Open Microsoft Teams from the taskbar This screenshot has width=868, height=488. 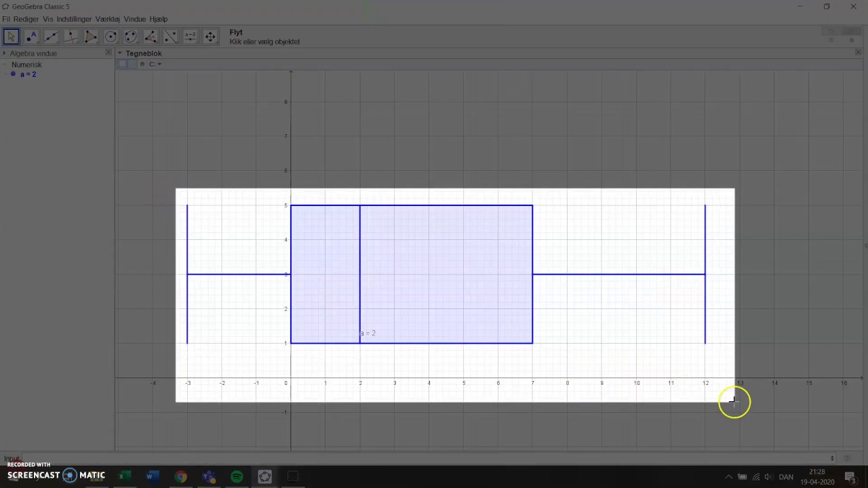208,476
